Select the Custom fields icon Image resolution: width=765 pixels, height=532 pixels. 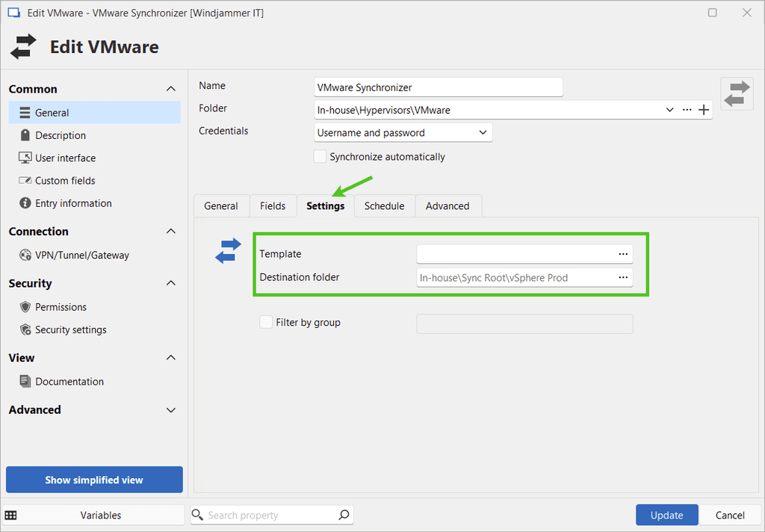pyautogui.click(x=25, y=180)
